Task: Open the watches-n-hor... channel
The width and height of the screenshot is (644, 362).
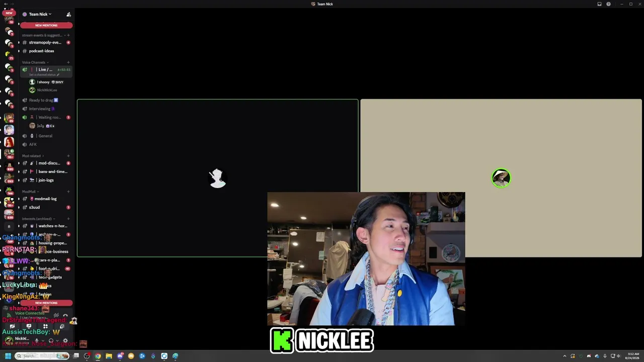Action: (x=45, y=226)
